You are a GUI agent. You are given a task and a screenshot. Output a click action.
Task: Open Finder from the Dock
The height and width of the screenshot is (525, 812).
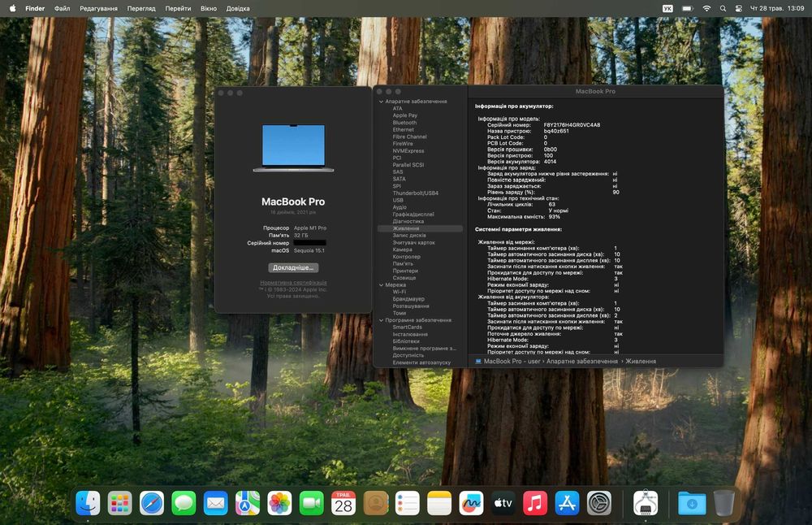pyautogui.click(x=88, y=503)
